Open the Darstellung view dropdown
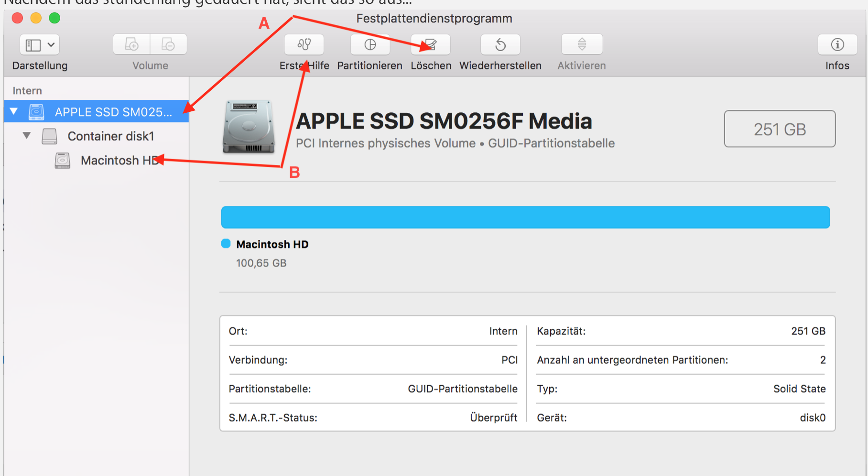The image size is (868, 476). (40, 45)
